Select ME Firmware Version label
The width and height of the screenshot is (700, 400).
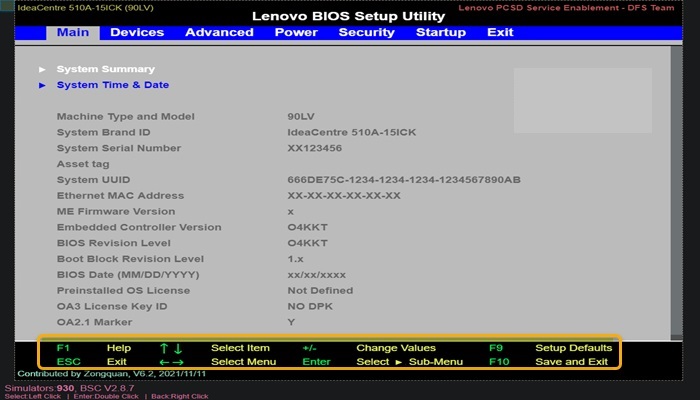116,212
